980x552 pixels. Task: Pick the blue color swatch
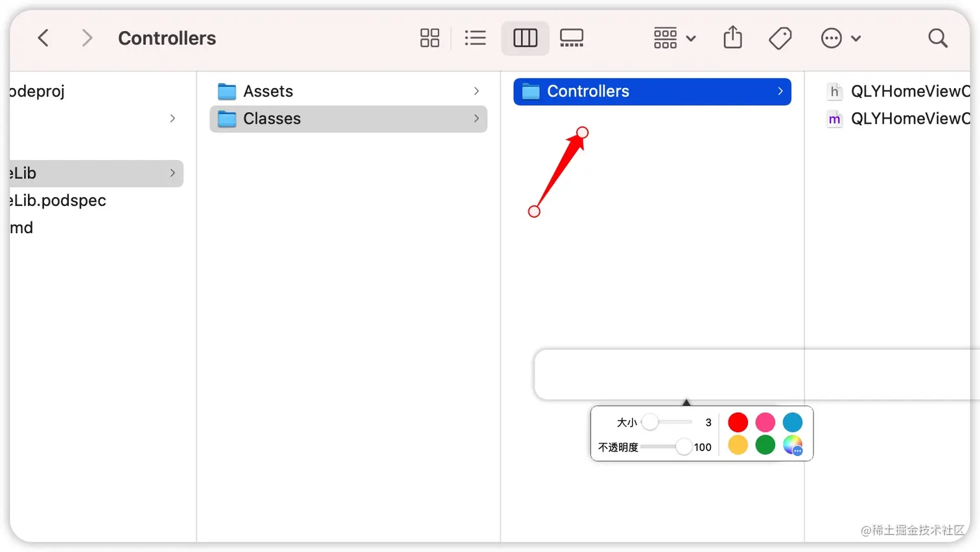(792, 422)
